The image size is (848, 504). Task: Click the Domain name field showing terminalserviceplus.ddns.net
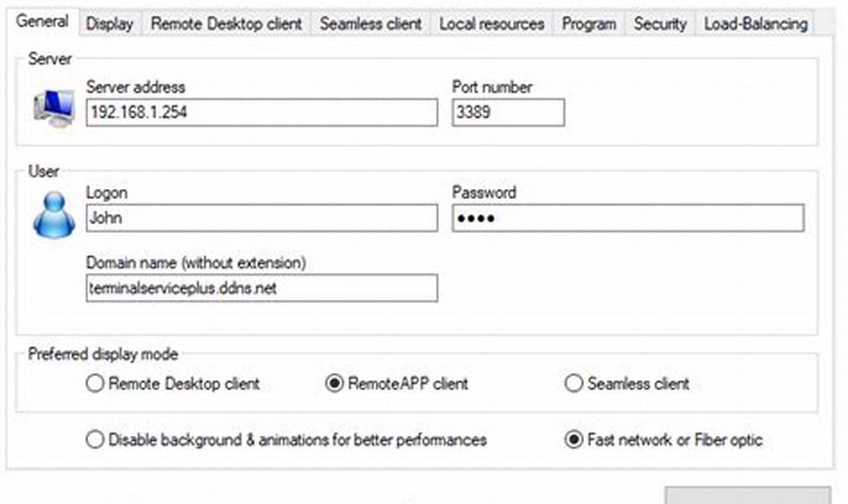tap(262, 288)
